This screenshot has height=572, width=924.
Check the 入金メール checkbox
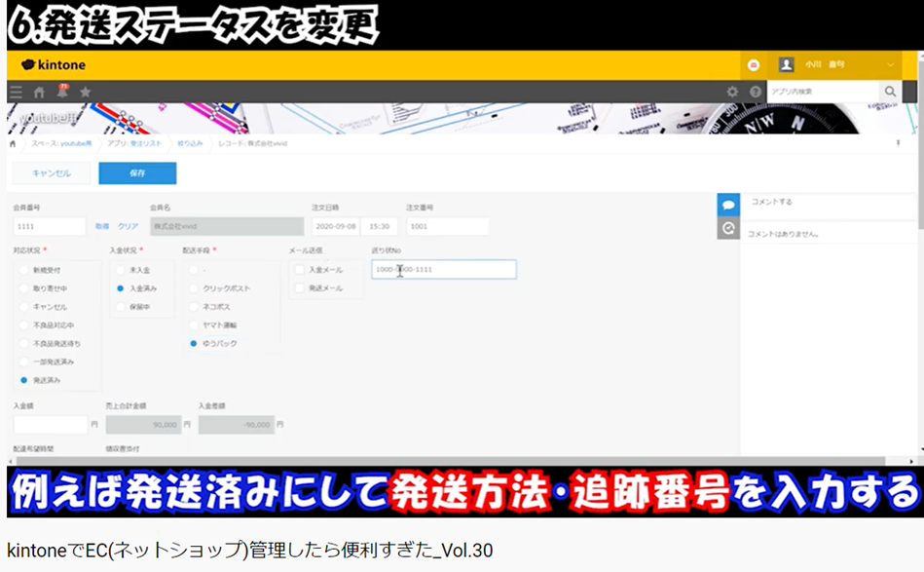299,270
